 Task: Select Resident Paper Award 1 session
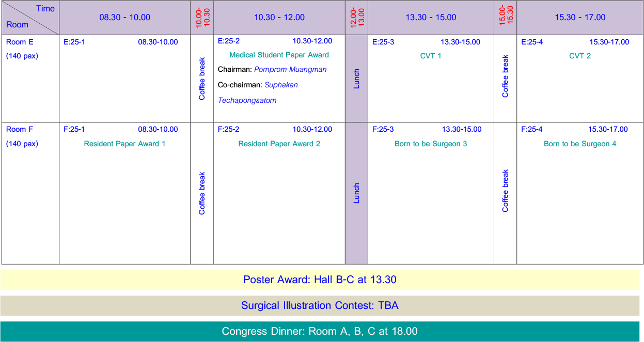[x=124, y=144]
